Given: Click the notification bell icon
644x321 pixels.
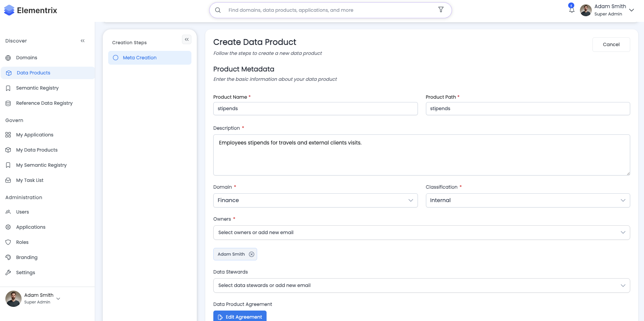Looking at the screenshot, I should [572, 10].
